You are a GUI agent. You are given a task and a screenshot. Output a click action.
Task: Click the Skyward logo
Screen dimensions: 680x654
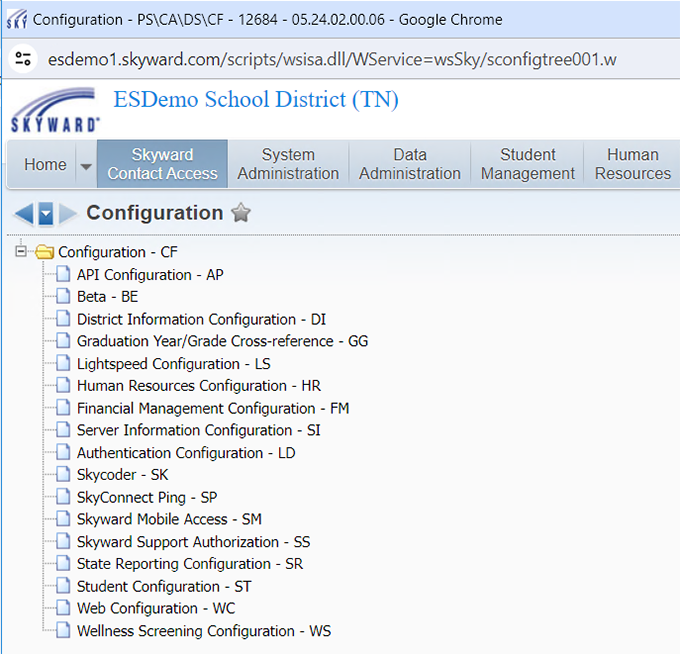[55, 110]
